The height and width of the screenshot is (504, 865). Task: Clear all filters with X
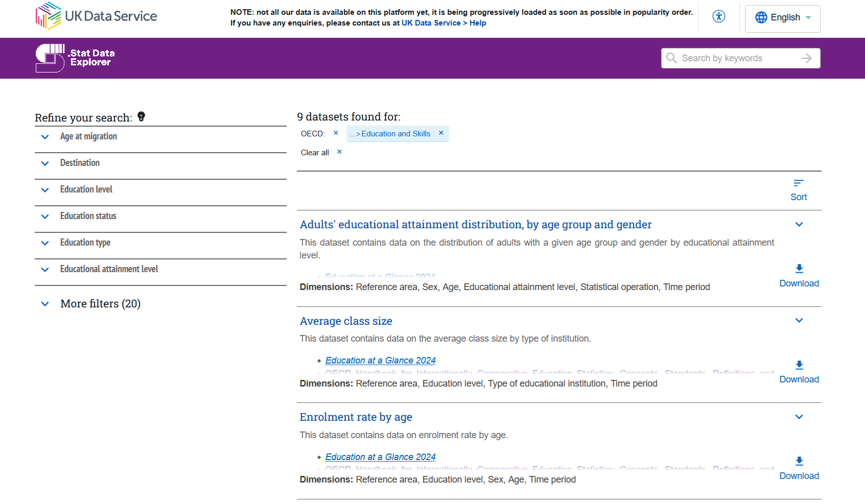coord(339,152)
